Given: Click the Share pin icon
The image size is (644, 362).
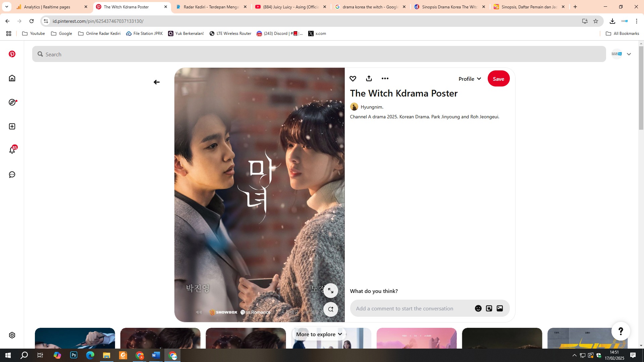Looking at the screenshot, I should (x=369, y=78).
